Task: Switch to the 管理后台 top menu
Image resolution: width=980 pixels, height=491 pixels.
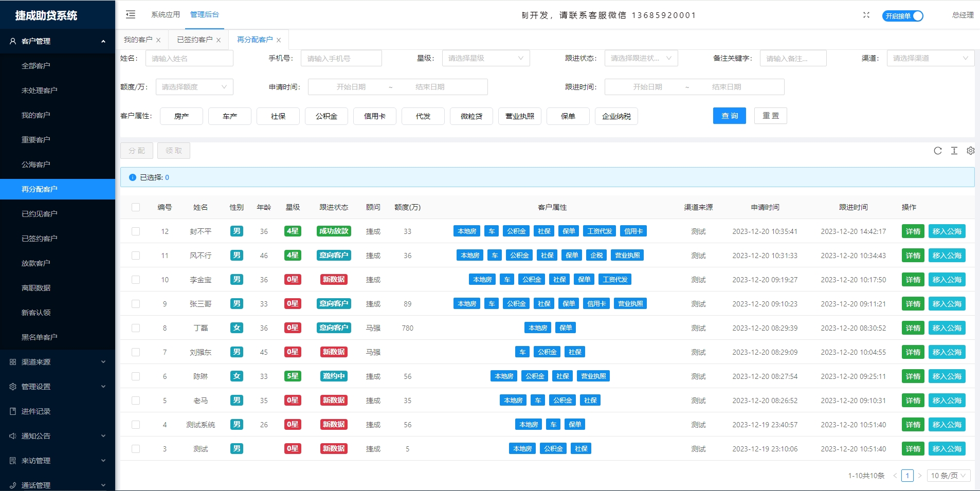Action: click(x=205, y=14)
